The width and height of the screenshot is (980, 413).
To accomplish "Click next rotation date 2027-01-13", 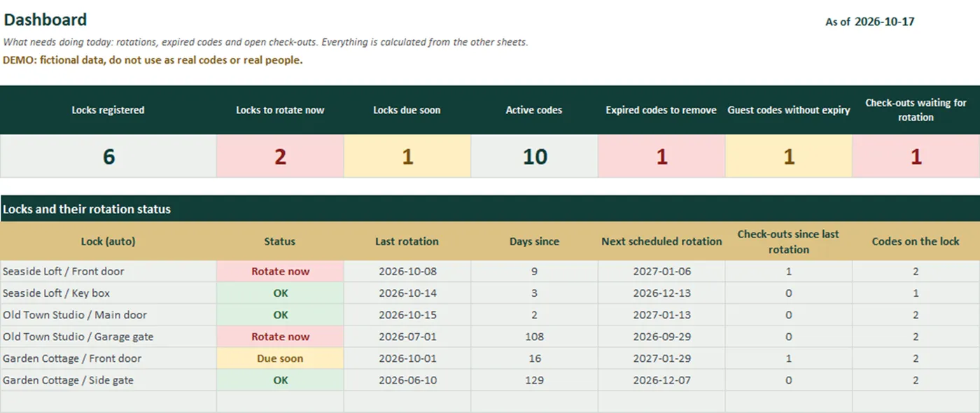I will (661, 315).
